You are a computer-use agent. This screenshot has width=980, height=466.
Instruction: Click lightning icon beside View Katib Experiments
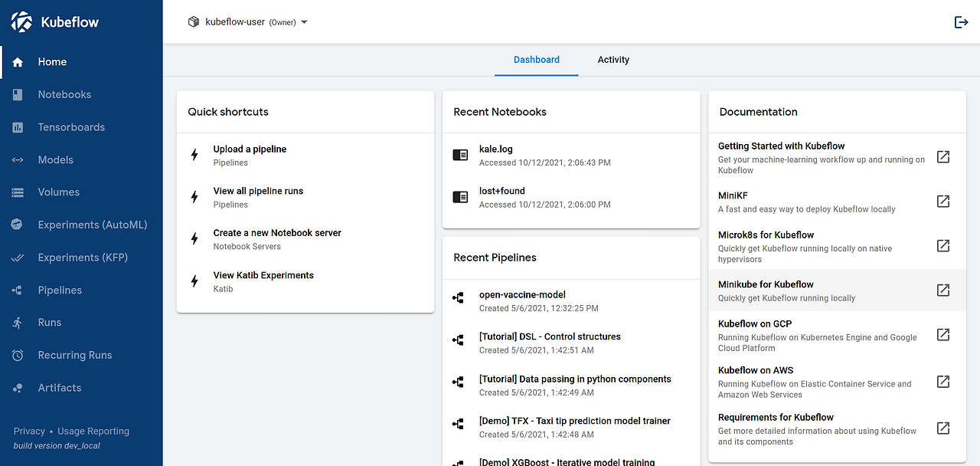(194, 281)
